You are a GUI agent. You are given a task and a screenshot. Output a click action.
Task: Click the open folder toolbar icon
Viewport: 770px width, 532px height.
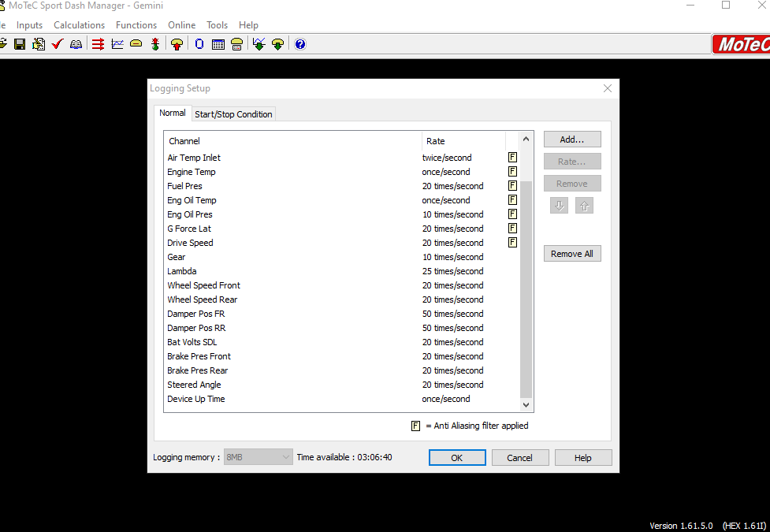pos(2,44)
